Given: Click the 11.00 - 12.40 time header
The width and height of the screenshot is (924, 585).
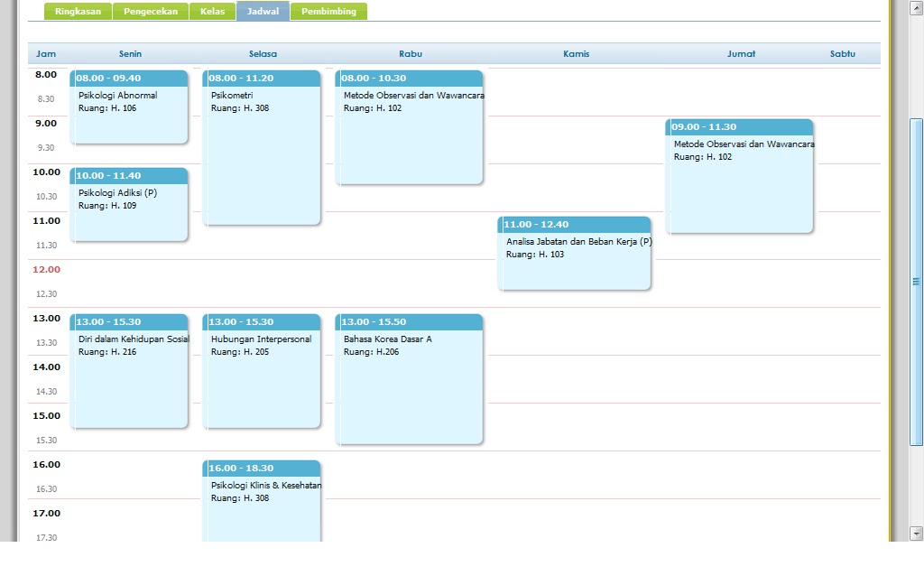Looking at the screenshot, I should coord(575,224).
